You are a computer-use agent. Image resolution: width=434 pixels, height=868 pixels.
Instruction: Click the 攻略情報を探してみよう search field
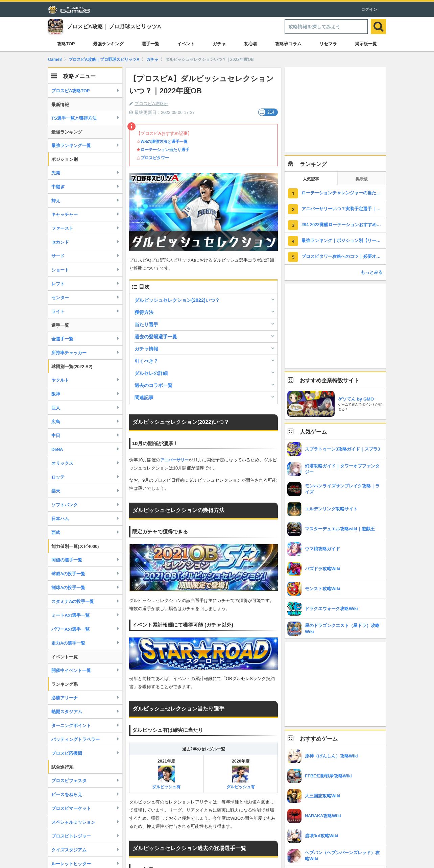[326, 26]
